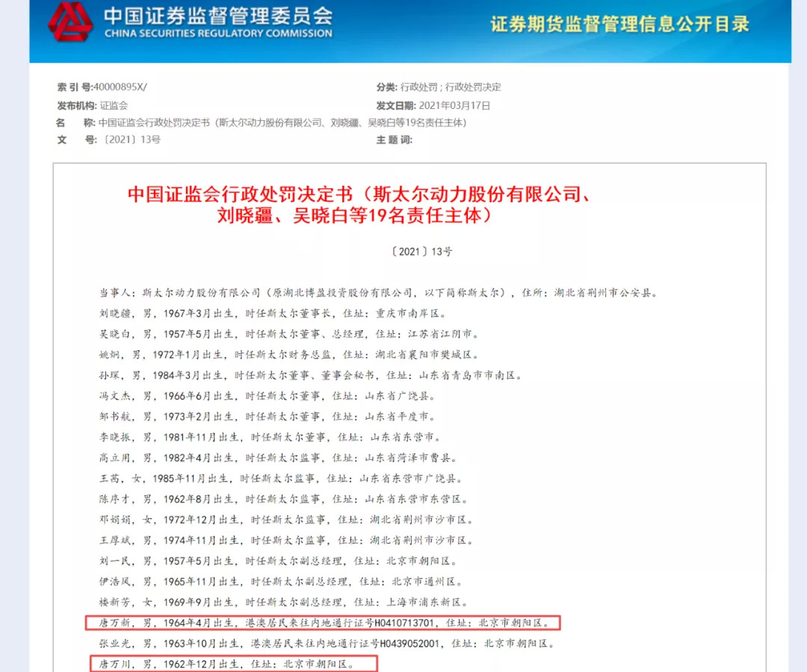Click the line for 吴晓白 总经理
This screenshot has height=672, width=807.
click(x=290, y=334)
